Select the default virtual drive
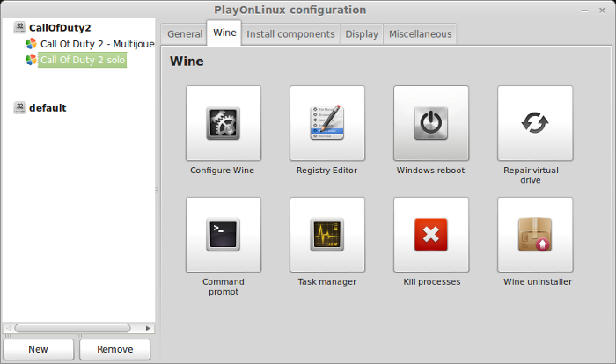The width and height of the screenshot is (616, 364). click(x=48, y=107)
